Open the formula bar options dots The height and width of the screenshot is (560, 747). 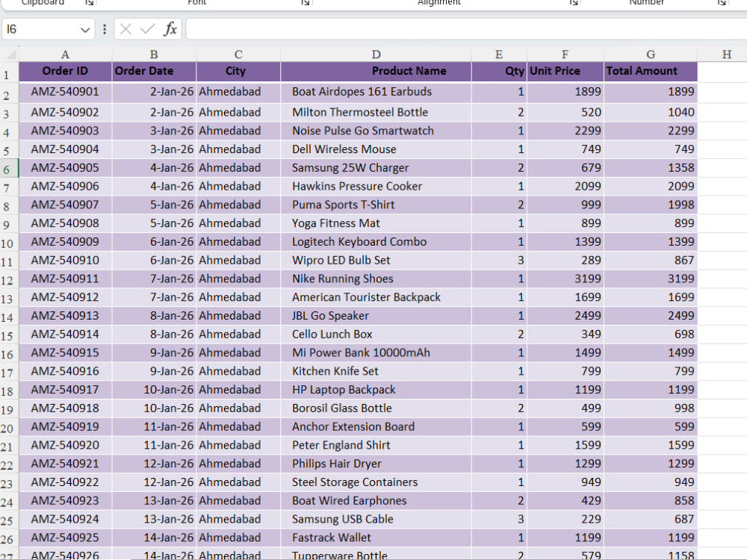pyautogui.click(x=105, y=30)
